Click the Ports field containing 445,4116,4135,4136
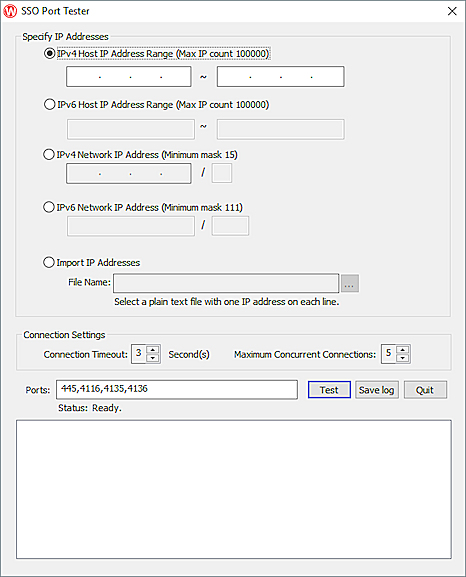 coord(177,390)
